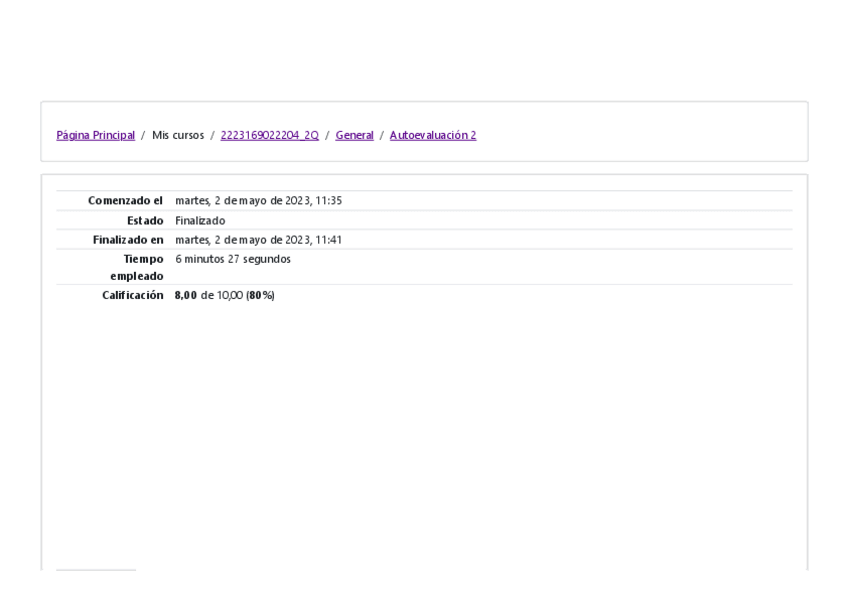Select the 'Finalizado en' label
This screenshot has height=599, width=848.
pos(128,239)
